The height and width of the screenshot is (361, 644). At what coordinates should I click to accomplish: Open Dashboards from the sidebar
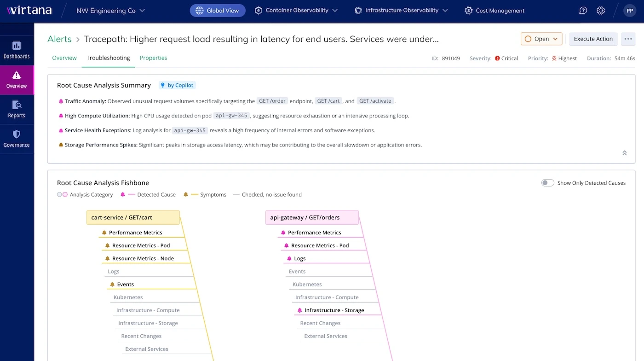point(17,50)
